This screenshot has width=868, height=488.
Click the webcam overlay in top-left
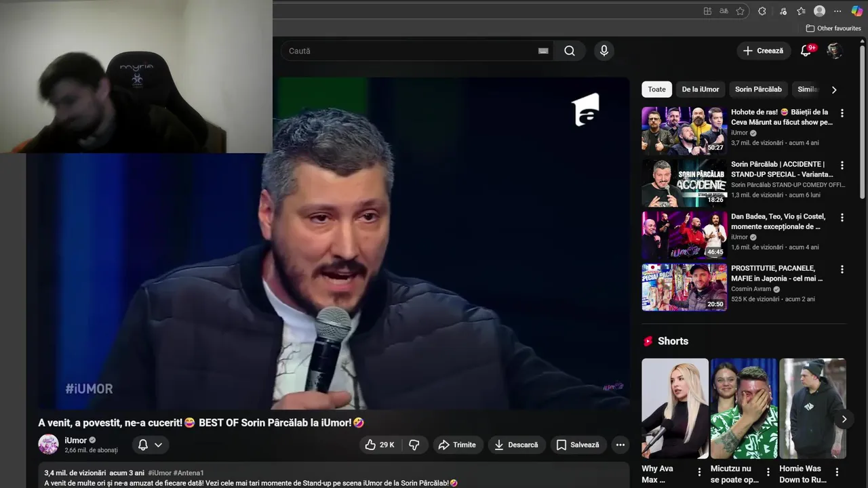pos(136,77)
